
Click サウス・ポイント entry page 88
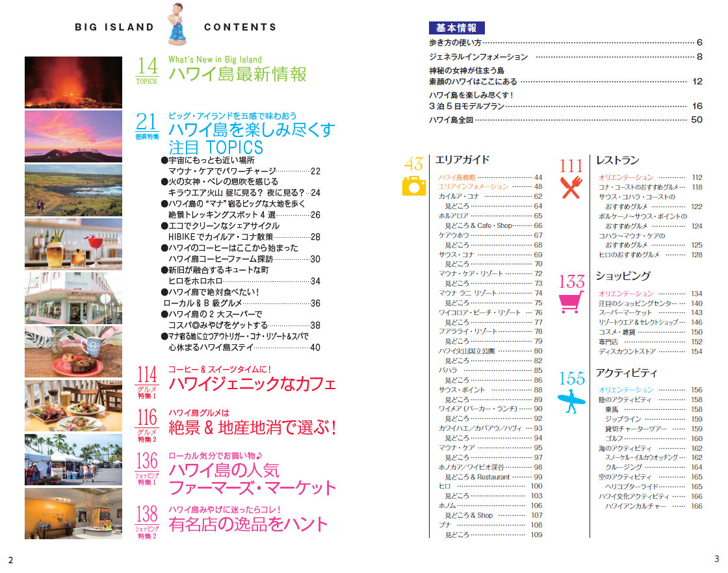point(490,390)
